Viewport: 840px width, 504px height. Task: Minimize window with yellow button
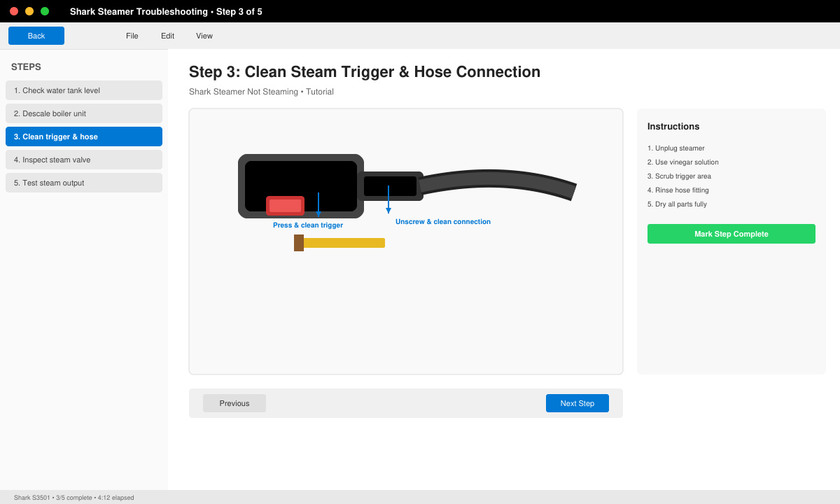point(29,11)
